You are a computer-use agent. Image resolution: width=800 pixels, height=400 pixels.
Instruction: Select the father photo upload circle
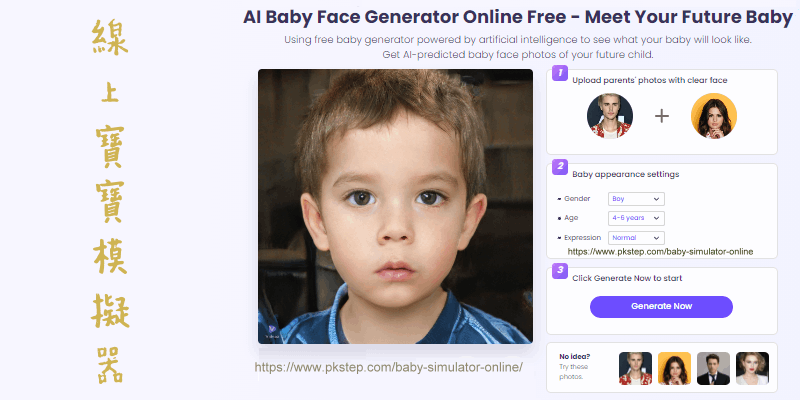pos(610,116)
